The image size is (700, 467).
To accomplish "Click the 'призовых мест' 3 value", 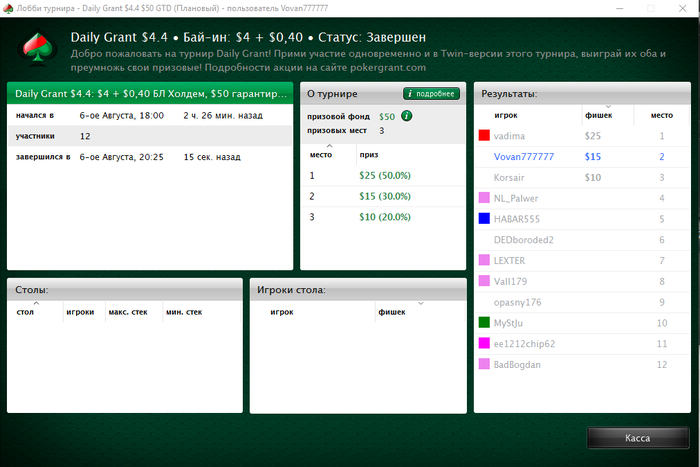I will (382, 130).
